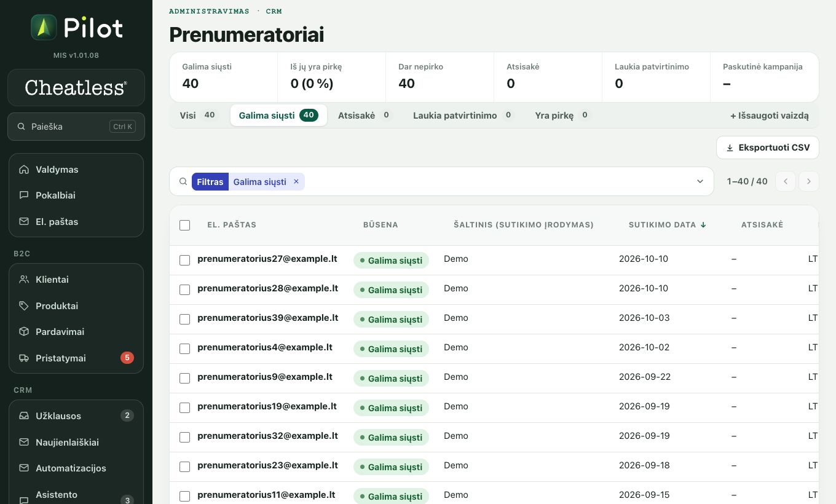The height and width of the screenshot is (504, 836).
Task: Switch to the Visi tab
Action: pyautogui.click(x=198, y=115)
